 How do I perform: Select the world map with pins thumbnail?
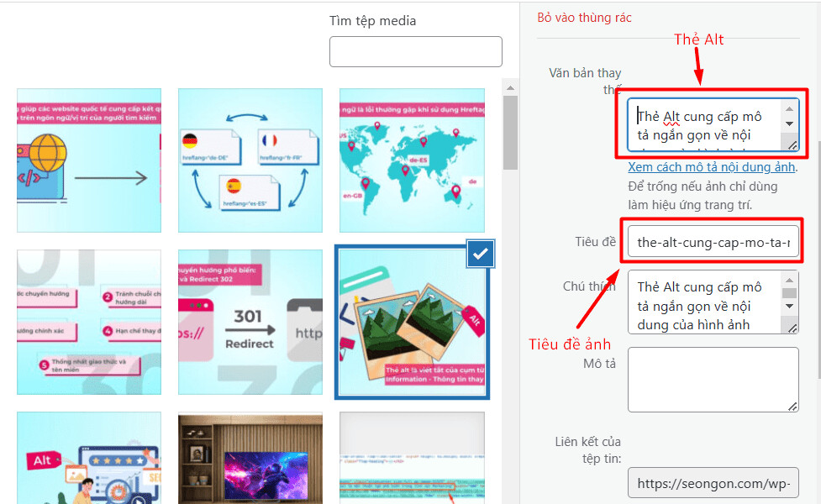tap(412, 160)
